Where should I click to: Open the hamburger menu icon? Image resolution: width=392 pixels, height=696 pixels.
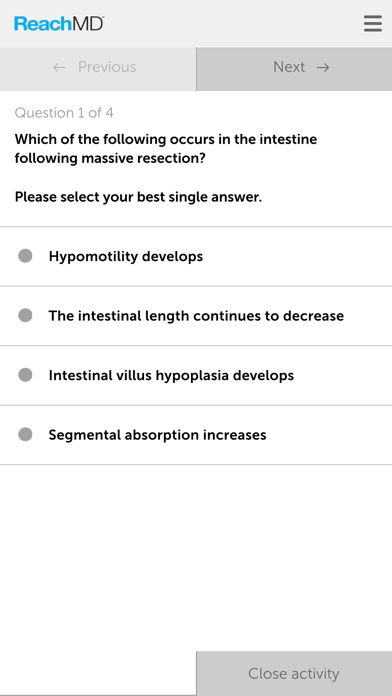[372, 24]
